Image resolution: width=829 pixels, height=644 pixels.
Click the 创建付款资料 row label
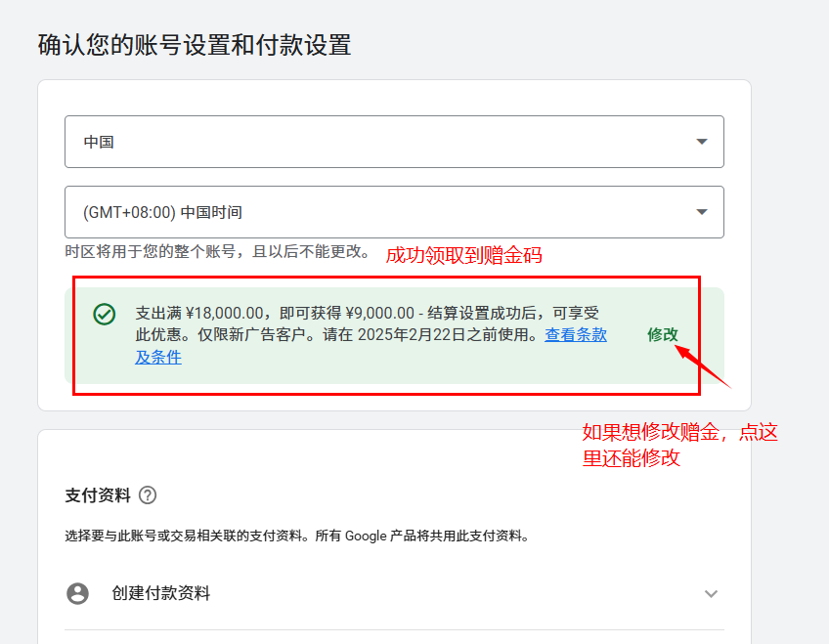pos(160,593)
